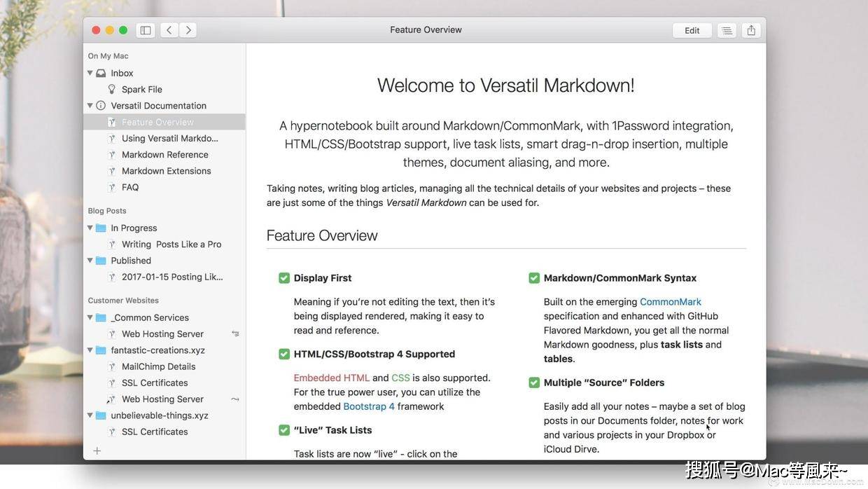The image size is (868, 489).
Task: Collapse the In Progress folder
Action: point(90,228)
